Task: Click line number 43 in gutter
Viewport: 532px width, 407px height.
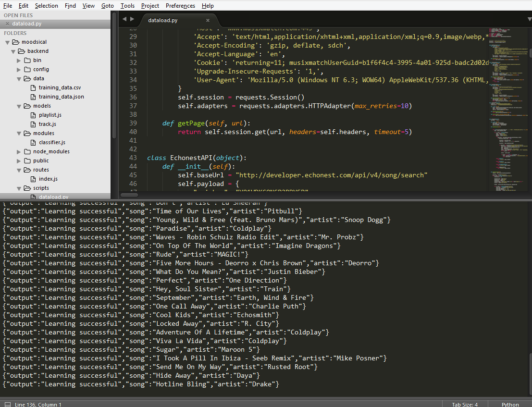Action: (133, 158)
